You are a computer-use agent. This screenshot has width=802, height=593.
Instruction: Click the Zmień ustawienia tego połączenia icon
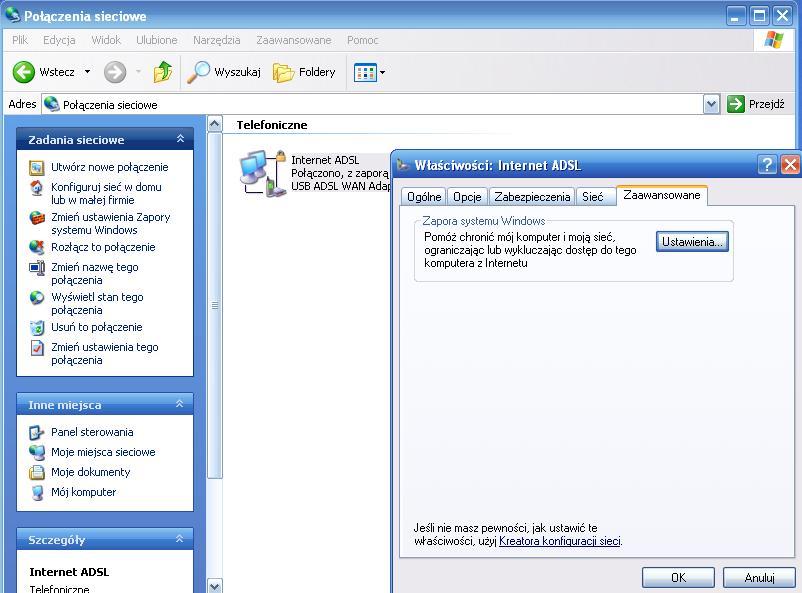(37, 348)
